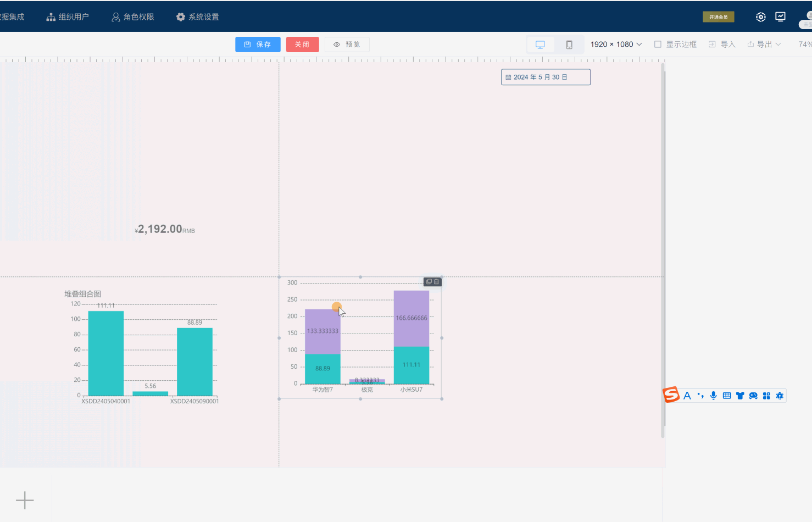Click the ¥2,192.00 RMB value text
This screenshot has height=522, width=812.
coord(165,229)
